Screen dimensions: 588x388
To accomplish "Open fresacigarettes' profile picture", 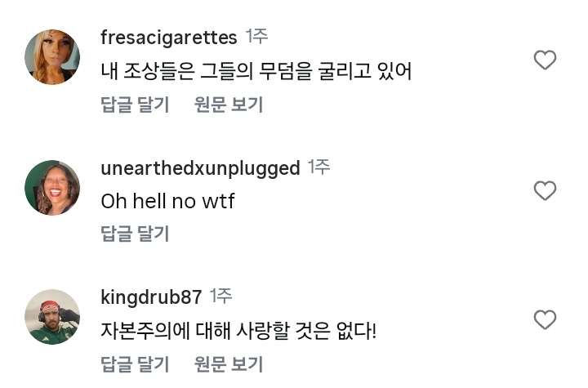I will tap(52, 57).
